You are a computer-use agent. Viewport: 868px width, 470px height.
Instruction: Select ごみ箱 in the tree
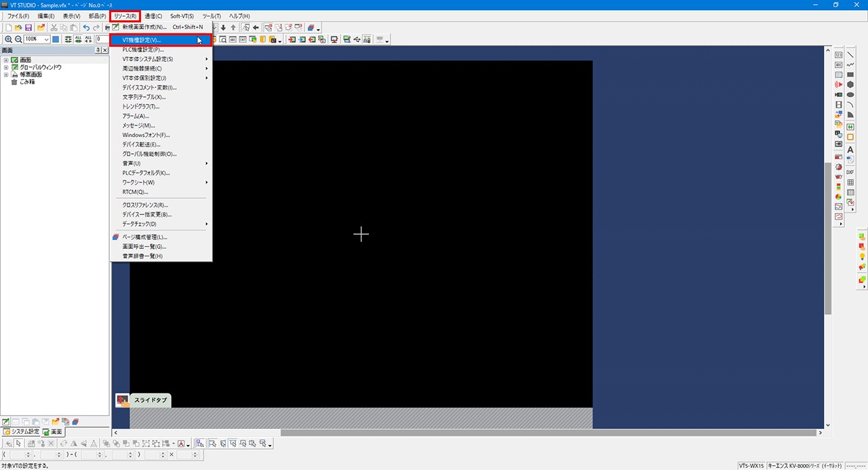click(x=27, y=82)
